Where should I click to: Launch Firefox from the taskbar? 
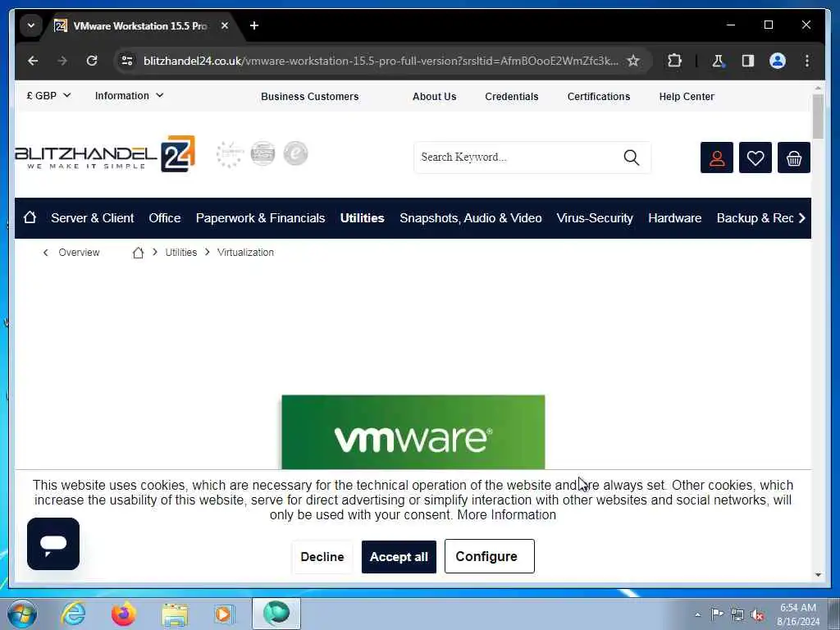pos(124,614)
